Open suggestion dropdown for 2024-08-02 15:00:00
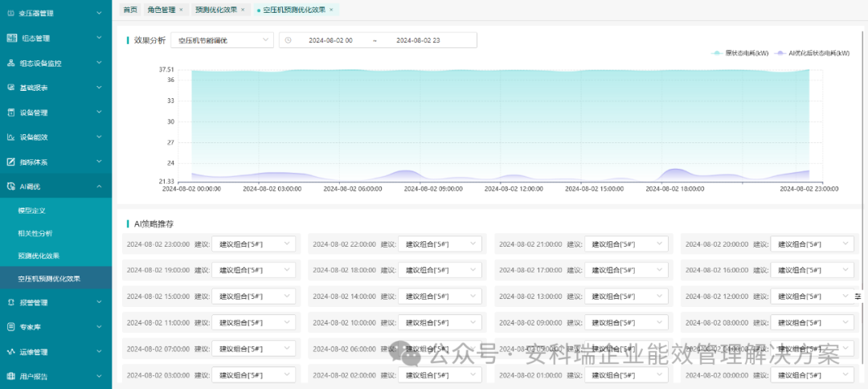This screenshot has height=389, width=868. (253, 296)
